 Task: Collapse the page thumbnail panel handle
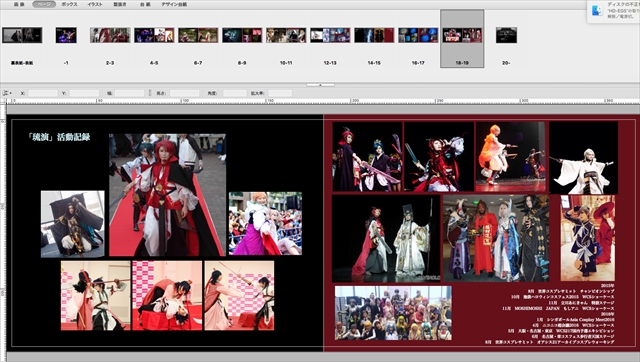coord(320,85)
